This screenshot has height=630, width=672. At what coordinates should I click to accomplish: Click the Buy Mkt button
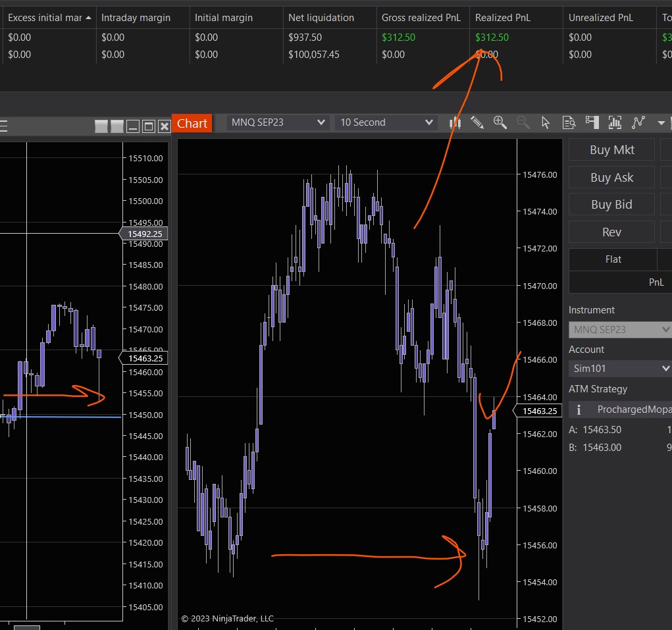click(611, 150)
